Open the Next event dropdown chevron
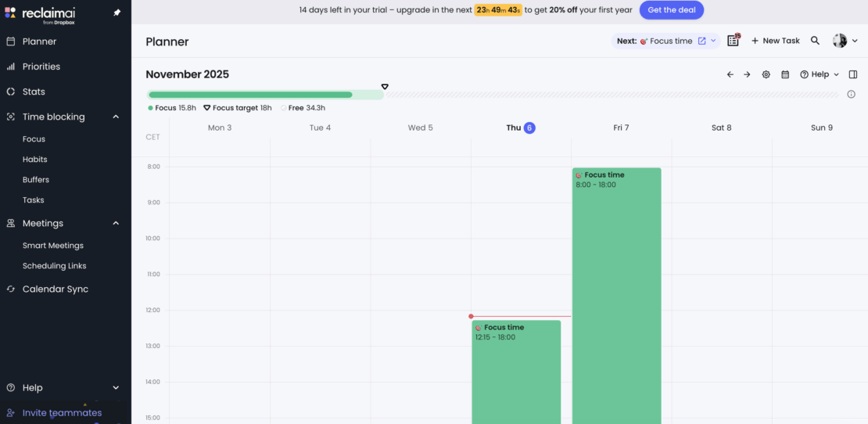This screenshot has width=868, height=424. pos(713,41)
